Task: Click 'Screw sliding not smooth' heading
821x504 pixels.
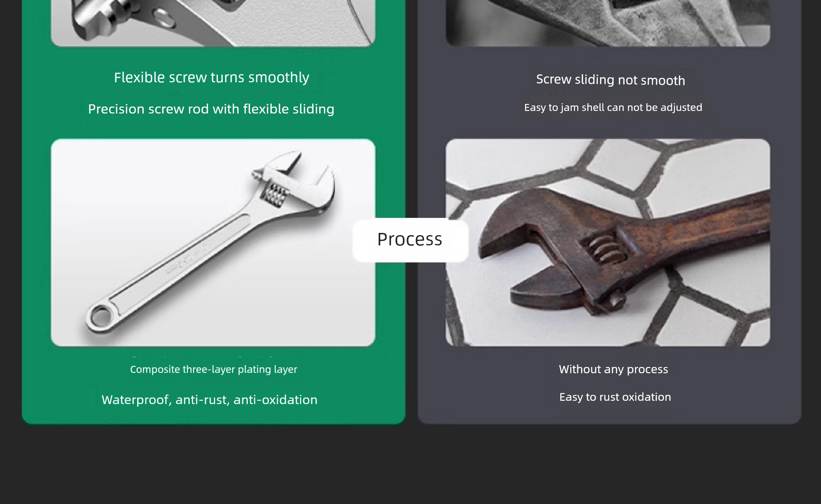Action: [x=610, y=80]
